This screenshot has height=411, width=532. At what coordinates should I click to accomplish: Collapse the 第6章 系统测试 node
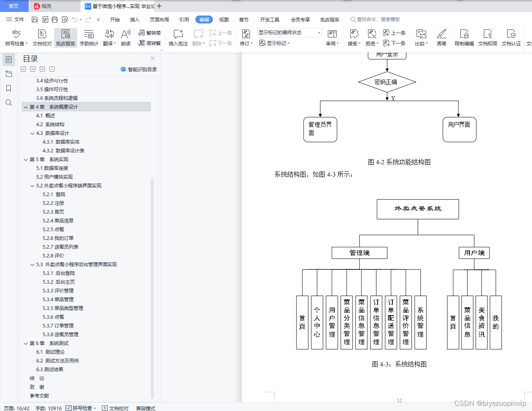coord(26,343)
